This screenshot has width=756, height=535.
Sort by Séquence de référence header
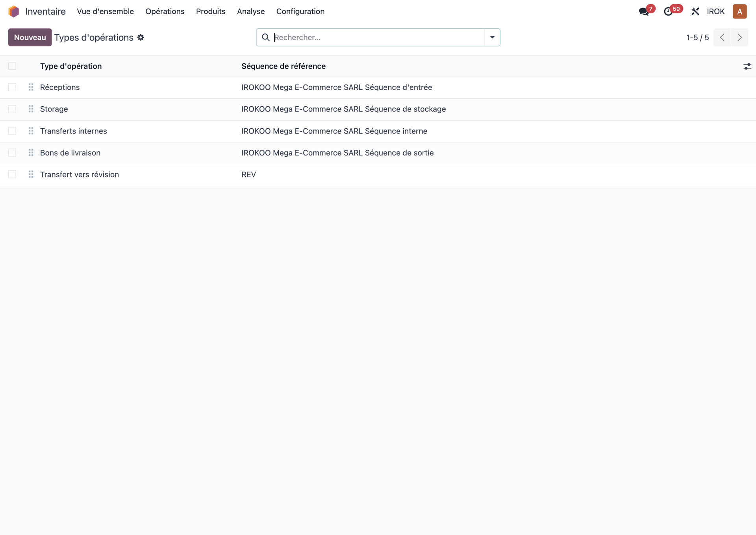click(283, 66)
